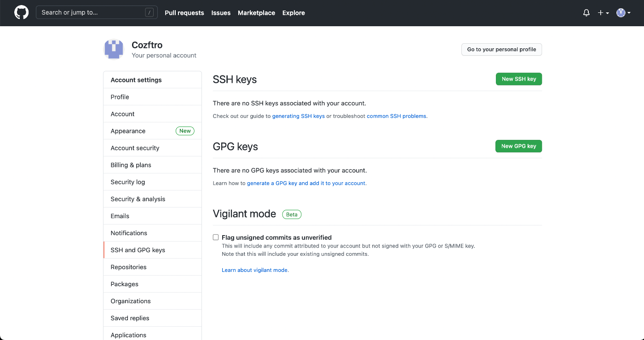Click the New badge beside Appearance
Image resolution: width=644 pixels, height=340 pixels.
pyautogui.click(x=185, y=131)
